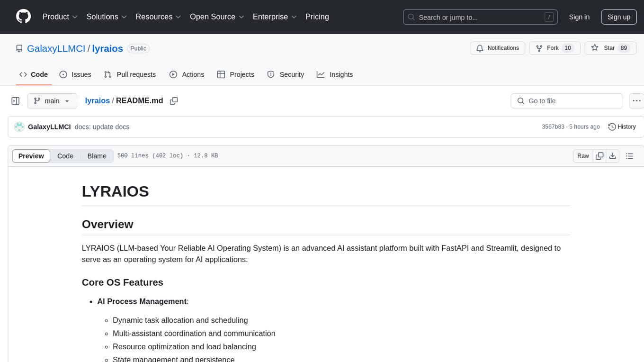Click 'Resource optimization and load balancing' text
This screenshot has height=362, width=644.
click(184, 347)
